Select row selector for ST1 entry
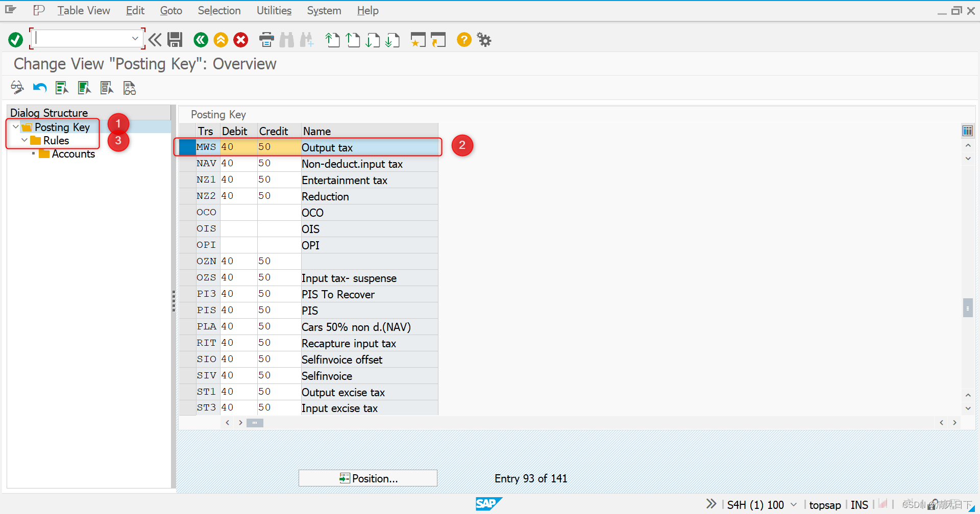Viewport: 980px width, 514px height. [x=187, y=392]
